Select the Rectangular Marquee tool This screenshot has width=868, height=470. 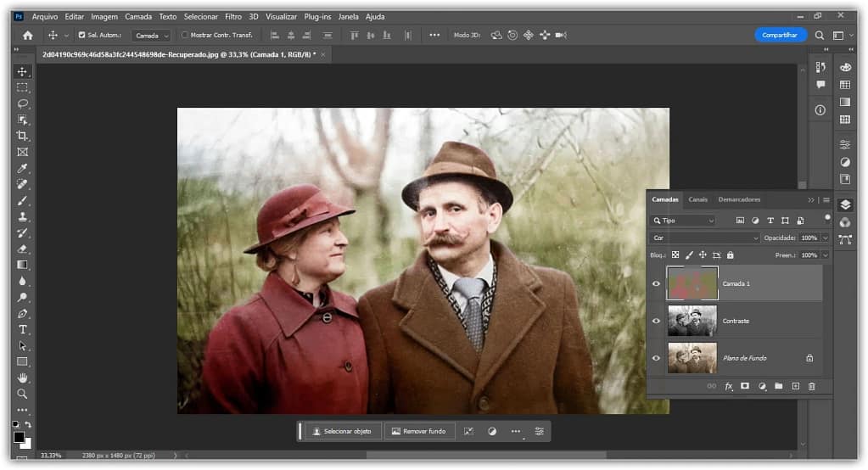(x=22, y=87)
